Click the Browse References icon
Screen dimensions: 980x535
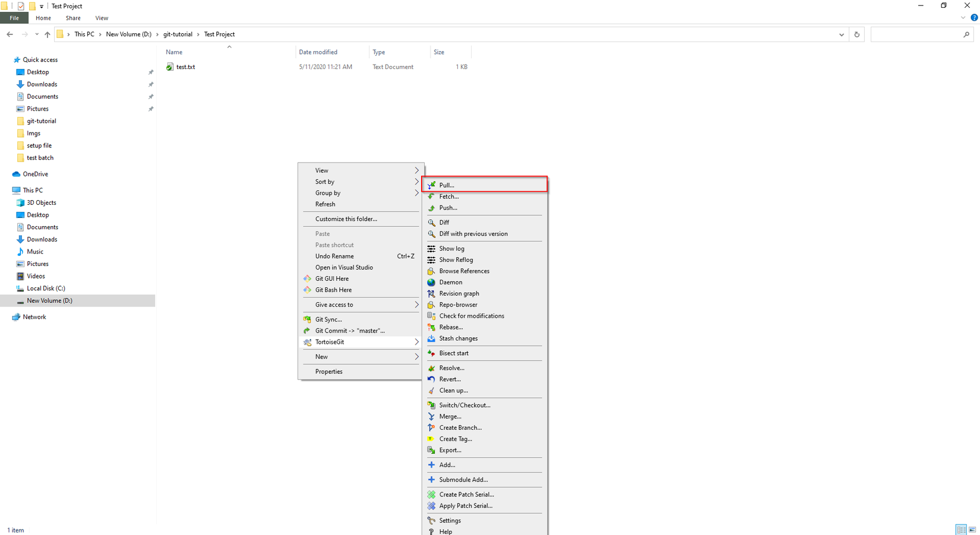432,271
